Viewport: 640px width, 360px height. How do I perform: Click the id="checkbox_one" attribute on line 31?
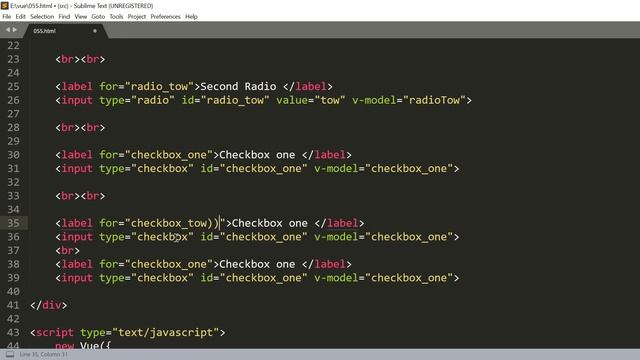(253, 169)
